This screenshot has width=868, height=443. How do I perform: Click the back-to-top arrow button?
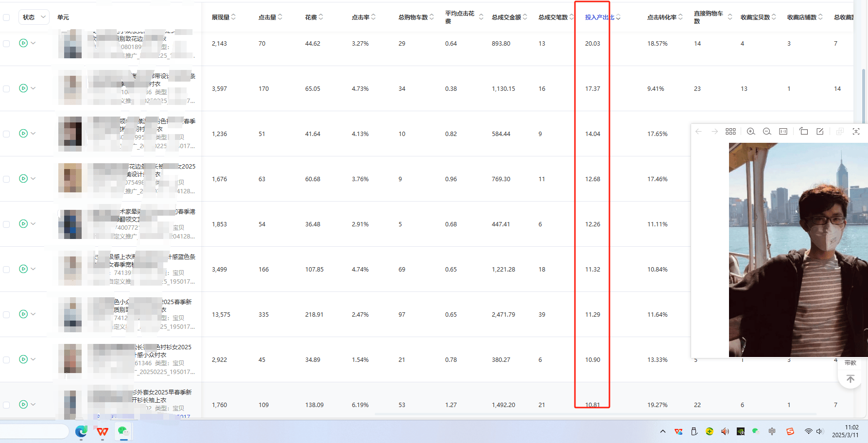click(x=851, y=379)
